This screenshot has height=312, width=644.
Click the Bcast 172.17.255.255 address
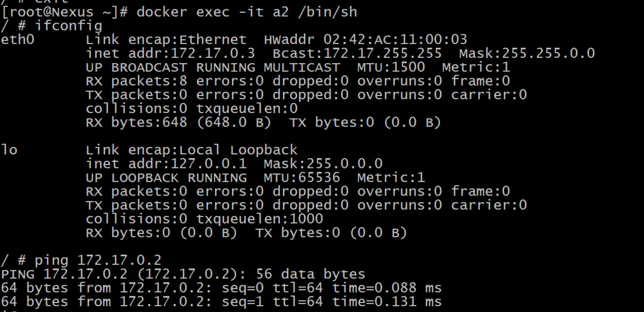[357, 53]
